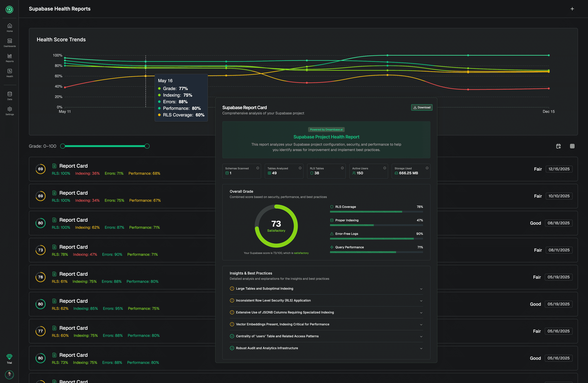Click the right handle of Grade slider
Viewport: 588px width, 383px height.
(147, 146)
